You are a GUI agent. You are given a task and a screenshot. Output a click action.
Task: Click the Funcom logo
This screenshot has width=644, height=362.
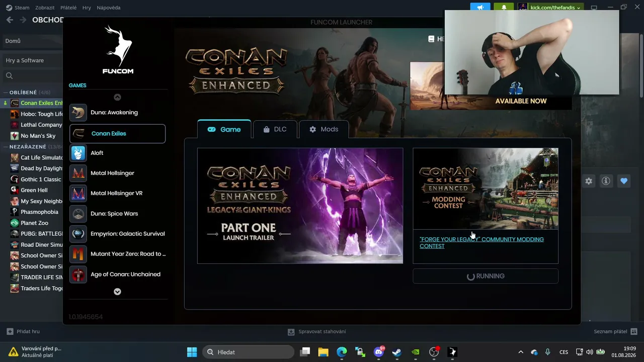[118, 50]
